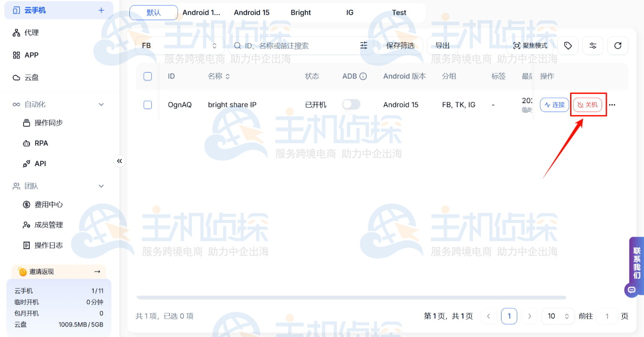The image size is (644, 337).
Task: Open the 联系我们 chat bubble icon
Action: 631,289
